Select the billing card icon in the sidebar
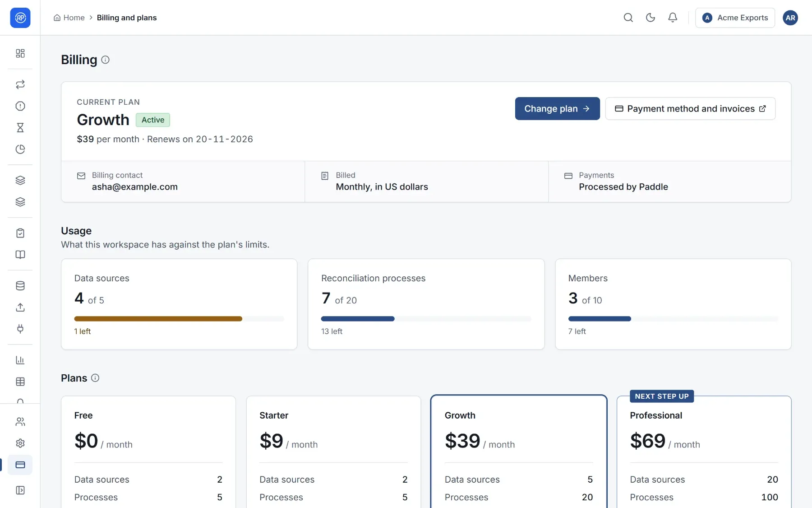 [20, 465]
